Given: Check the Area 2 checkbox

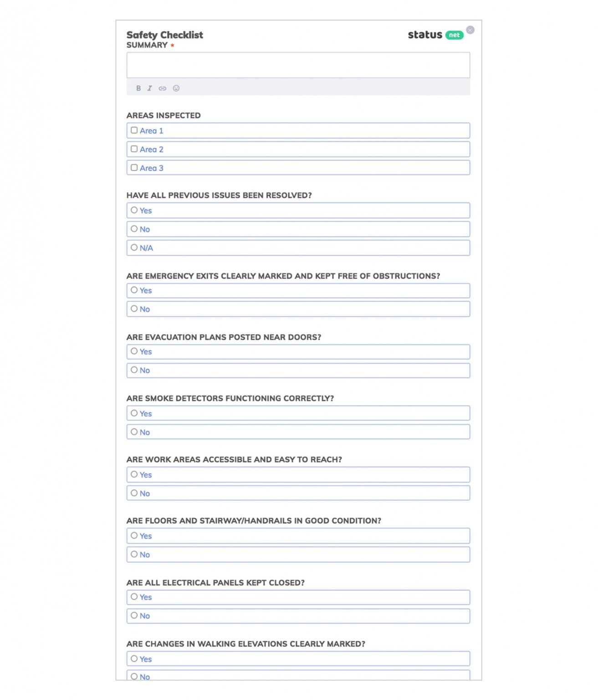Looking at the screenshot, I should [134, 149].
